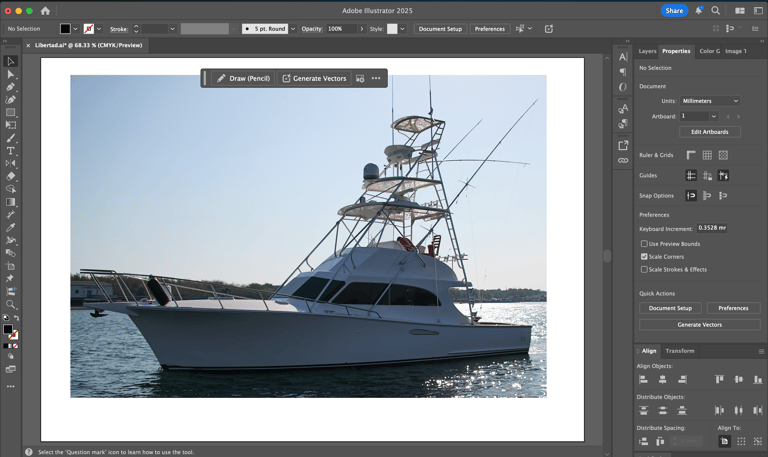Switch to the Transform tab
Image resolution: width=768 pixels, height=457 pixels.
[x=679, y=351]
